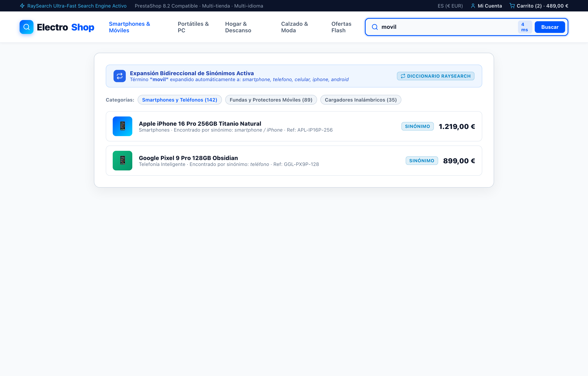Image resolution: width=588 pixels, height=376 pixels.
Task: Open Hogar & Descanso menu
Action: 238,27
